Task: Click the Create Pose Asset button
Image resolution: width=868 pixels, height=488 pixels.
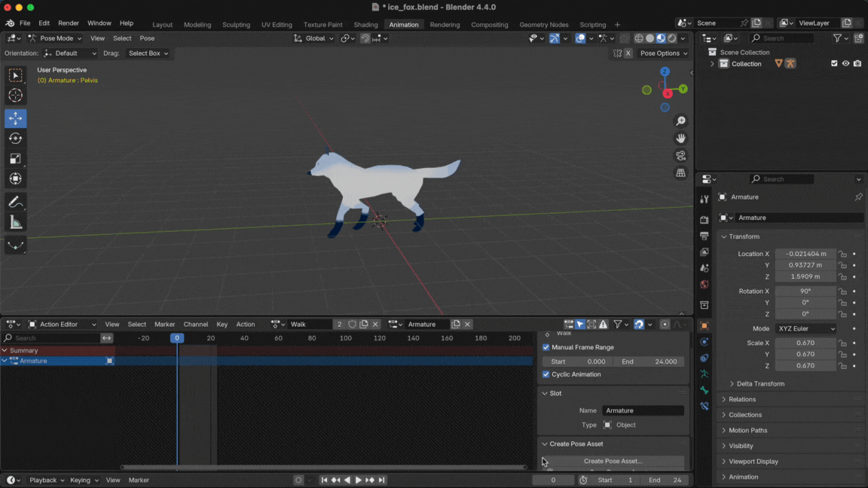Action: click(x=613, y=461)
